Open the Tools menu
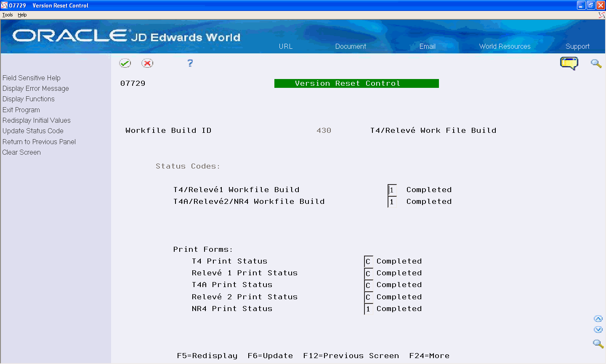 pyautogui.click(x=7, y=14)
